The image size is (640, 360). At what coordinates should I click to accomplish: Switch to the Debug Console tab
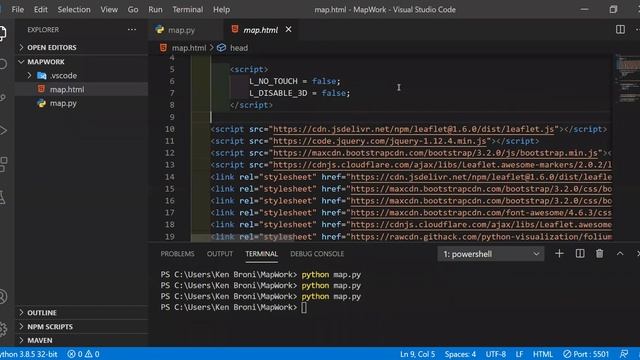[317, 254]
